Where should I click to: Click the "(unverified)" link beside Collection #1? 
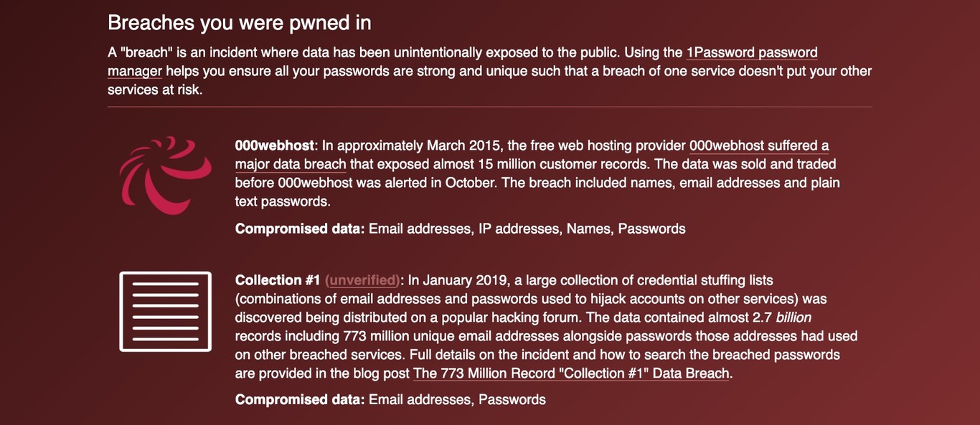(362, 280)
